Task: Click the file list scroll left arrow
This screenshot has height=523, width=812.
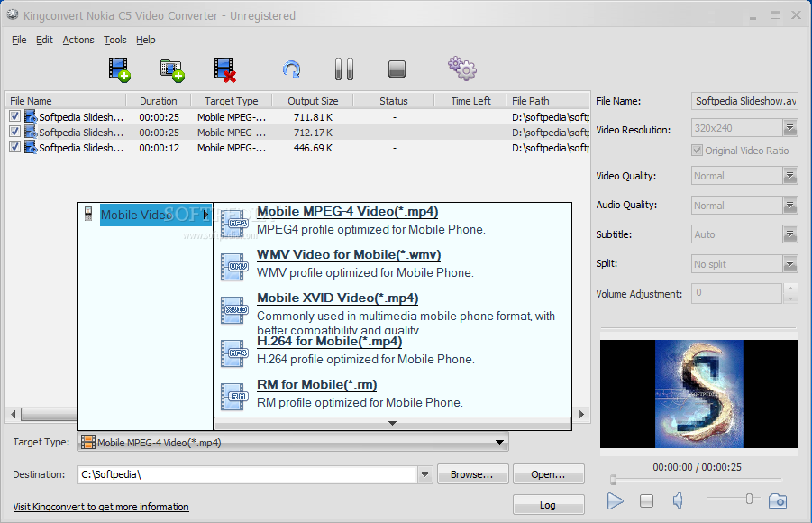Action: 14,414
